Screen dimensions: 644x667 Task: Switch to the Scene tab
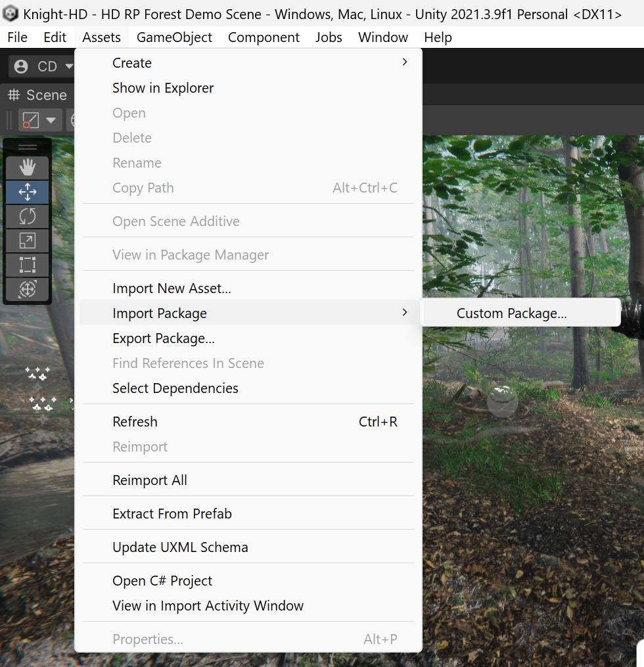point(37,95)
